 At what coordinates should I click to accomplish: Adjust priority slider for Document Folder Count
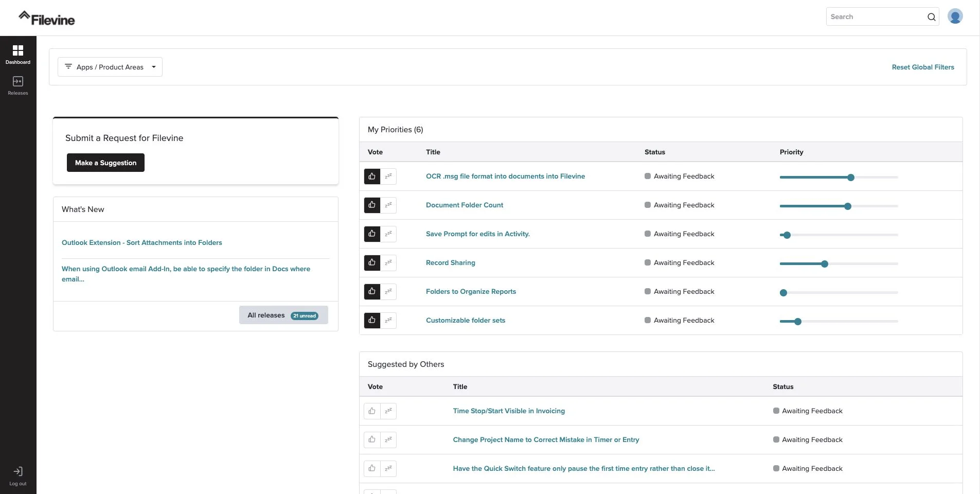[848, 206]
